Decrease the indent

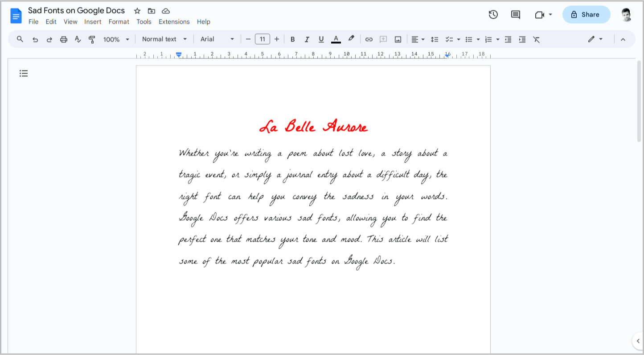pyautogui.click(x=508, y=39)
